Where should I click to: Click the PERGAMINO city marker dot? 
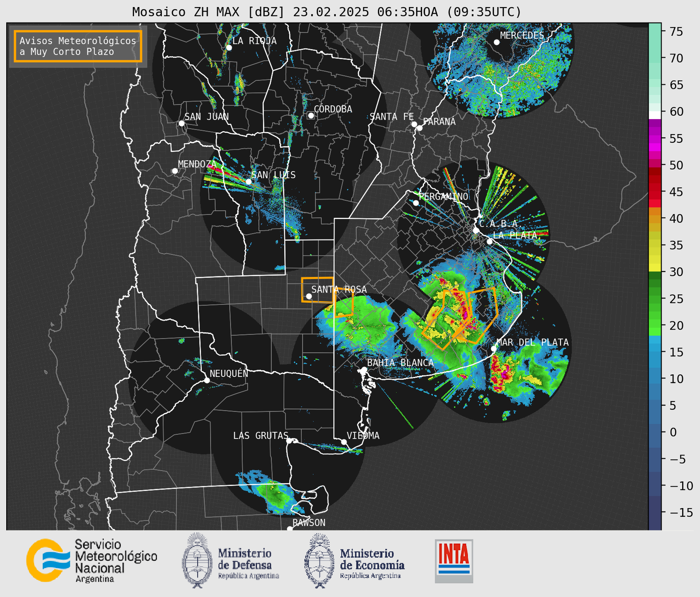(416, 203)
